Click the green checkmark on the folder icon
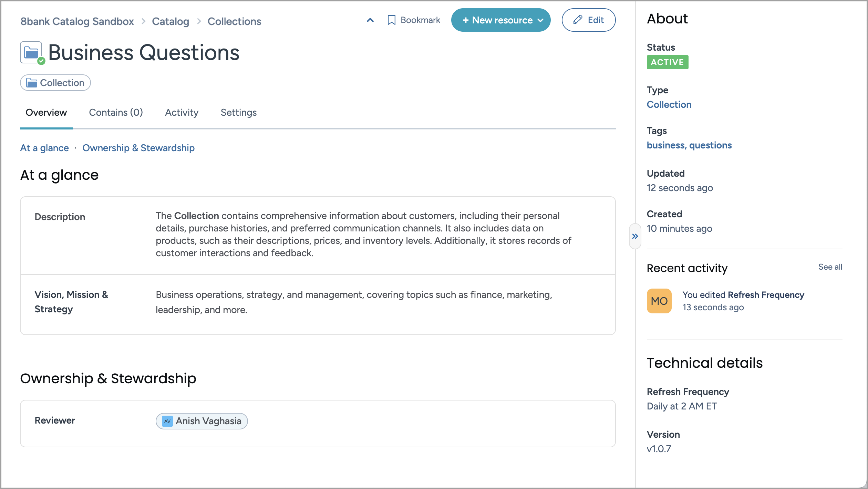This screenshot has height=489, width=868. click(41, 61)
